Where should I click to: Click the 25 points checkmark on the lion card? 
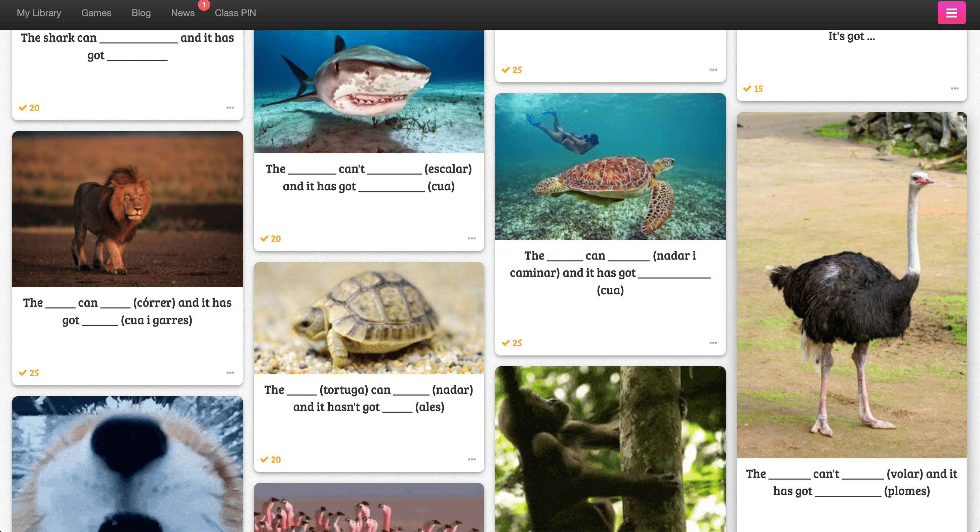pos(29,373)
